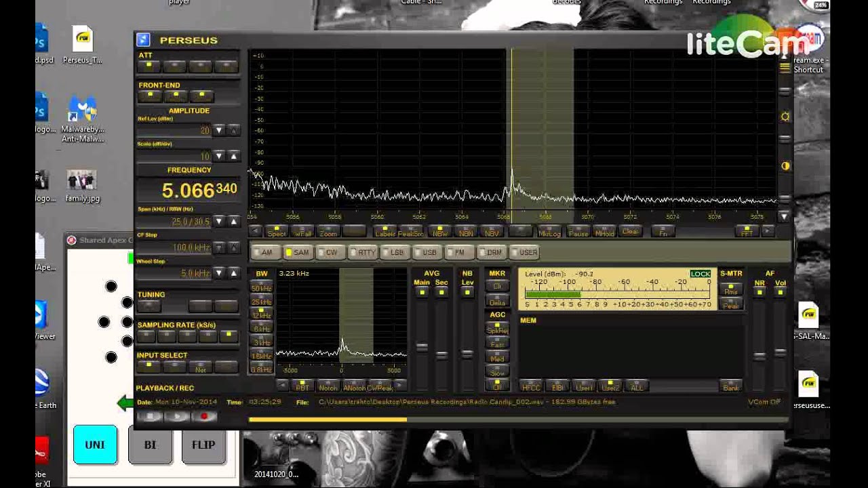Set AGC to Med

497,358
